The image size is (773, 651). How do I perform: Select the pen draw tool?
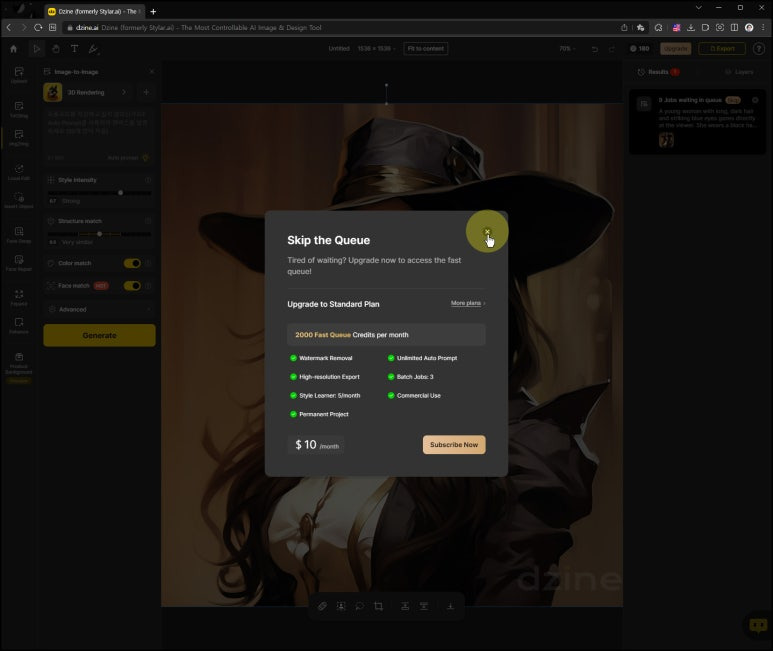(x=93, y=49)
